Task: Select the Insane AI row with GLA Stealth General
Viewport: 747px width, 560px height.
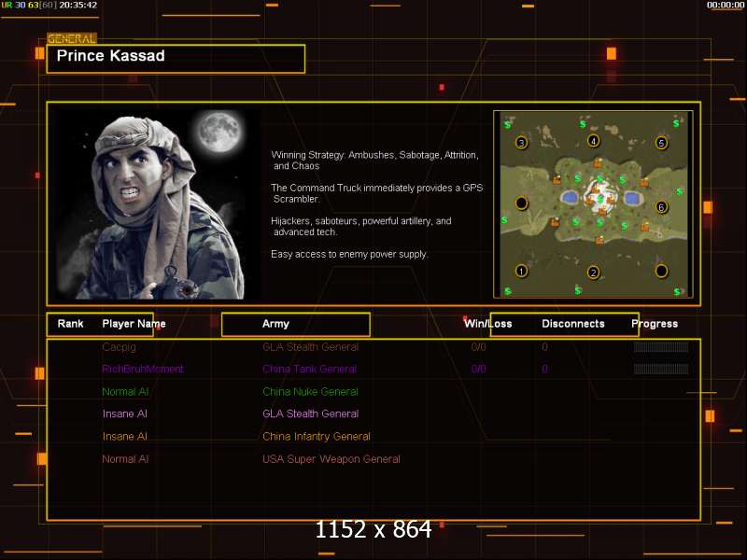Action: (x=373, y=413)
